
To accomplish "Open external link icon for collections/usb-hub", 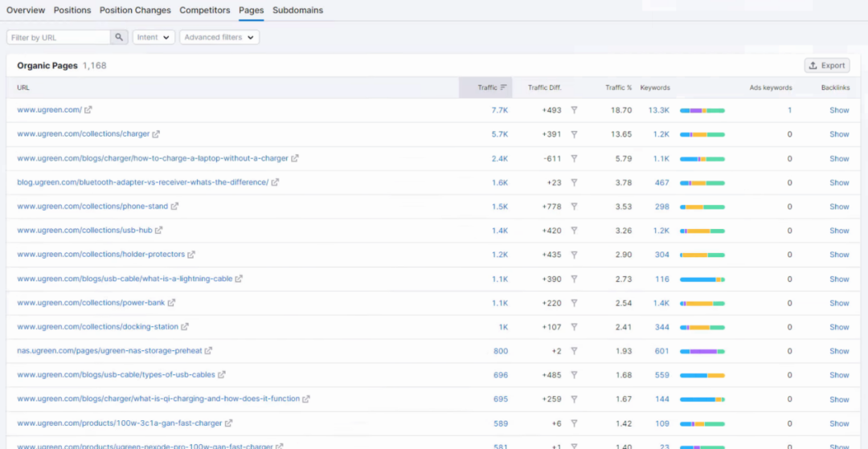I will 159,230.
